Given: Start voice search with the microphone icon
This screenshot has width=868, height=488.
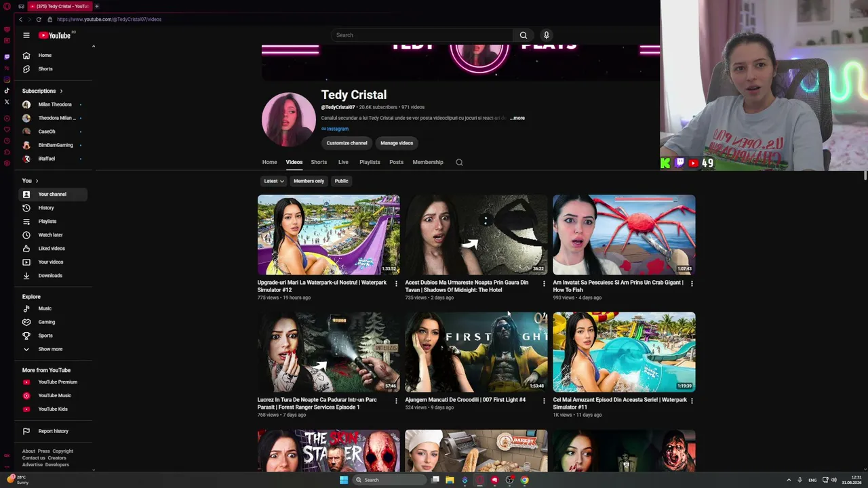Looking at the screenshot, I should click(x=546, y=35).
